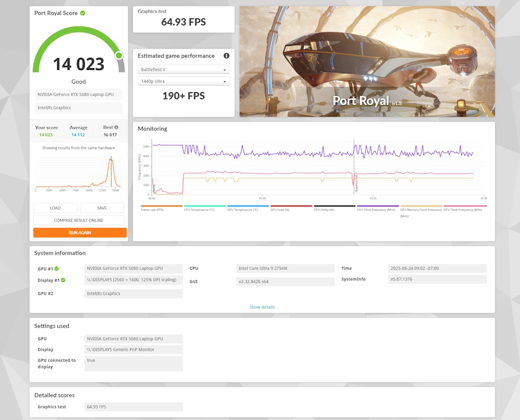Click the 190+ FPS estimated performance value

coord(183,96)
